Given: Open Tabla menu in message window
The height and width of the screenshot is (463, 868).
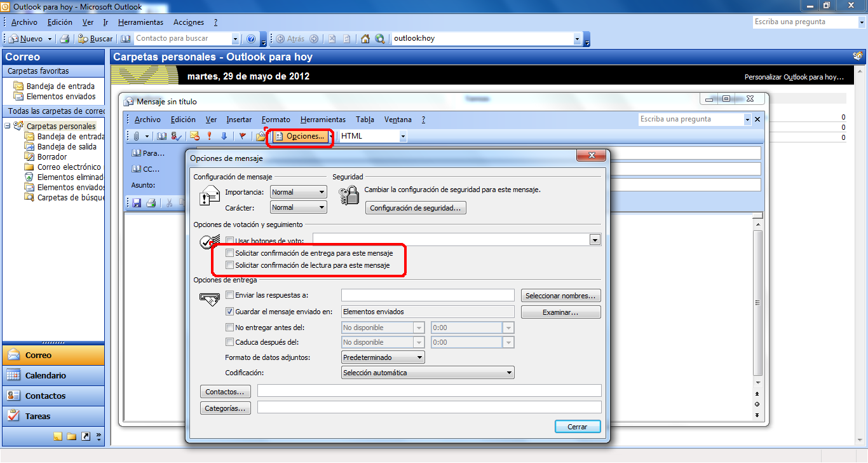Looking at the screenshot, I should pos(365,120).
